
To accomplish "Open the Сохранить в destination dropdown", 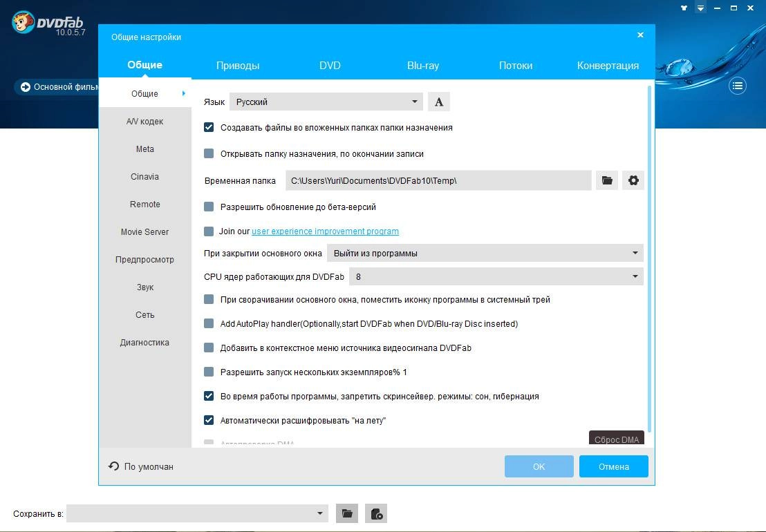I will point(197,513).
